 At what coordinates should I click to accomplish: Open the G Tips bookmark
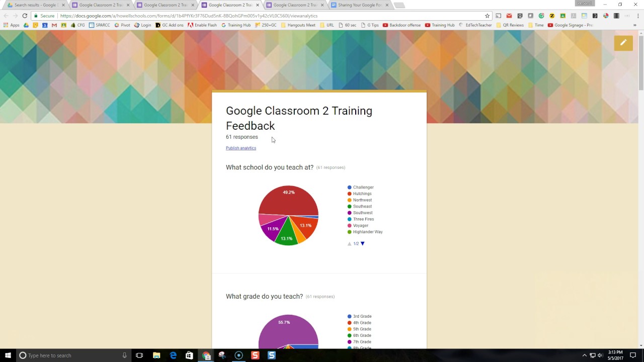[370, 25]
